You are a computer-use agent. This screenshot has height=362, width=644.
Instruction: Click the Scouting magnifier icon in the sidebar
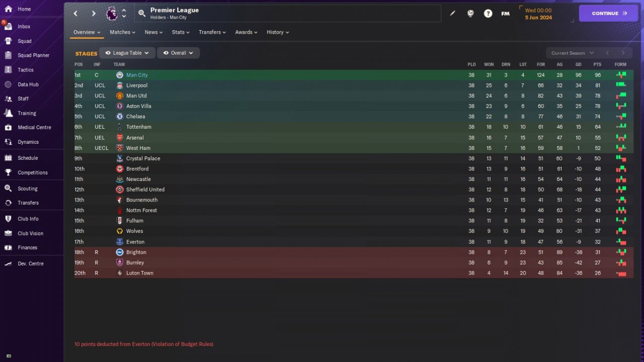(8, 189)
